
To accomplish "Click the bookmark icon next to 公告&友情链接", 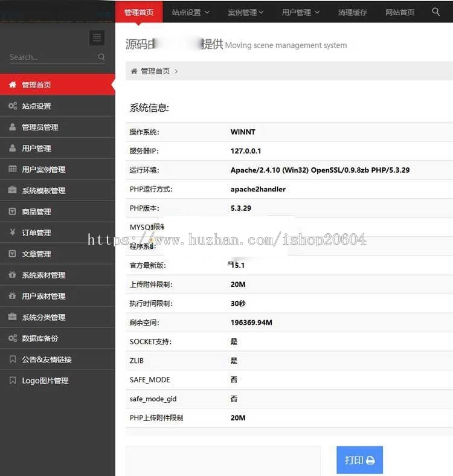I will (13, 359).
